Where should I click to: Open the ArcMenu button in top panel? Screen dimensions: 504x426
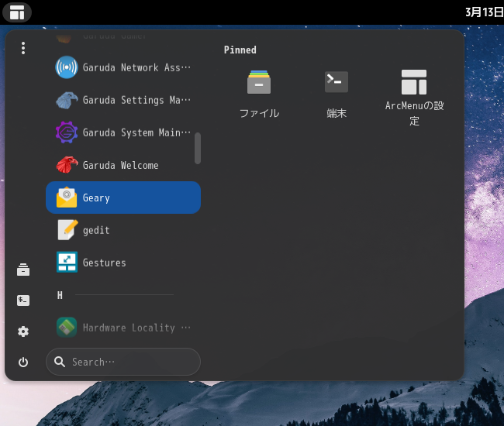[x=17, y=12]
